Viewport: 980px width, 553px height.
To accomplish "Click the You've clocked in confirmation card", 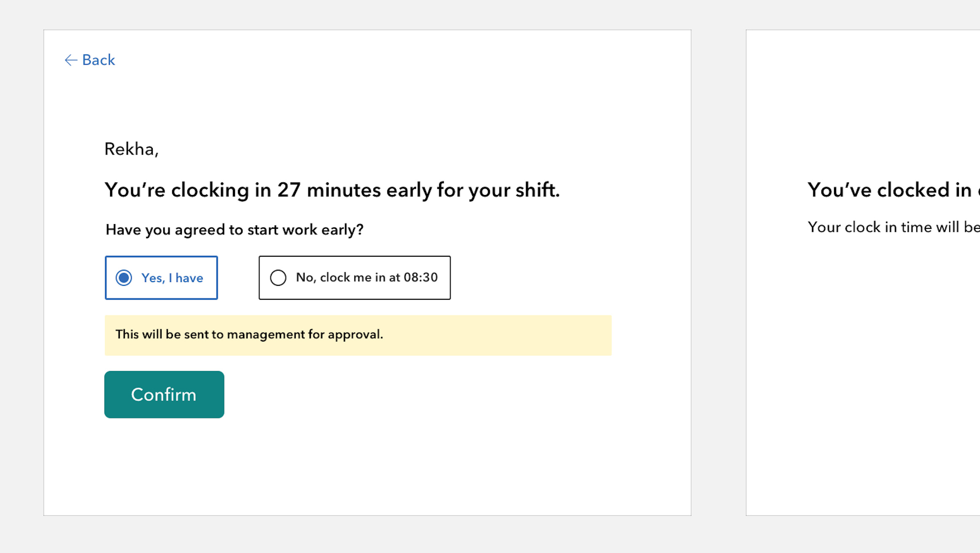I will pos(886,274).
